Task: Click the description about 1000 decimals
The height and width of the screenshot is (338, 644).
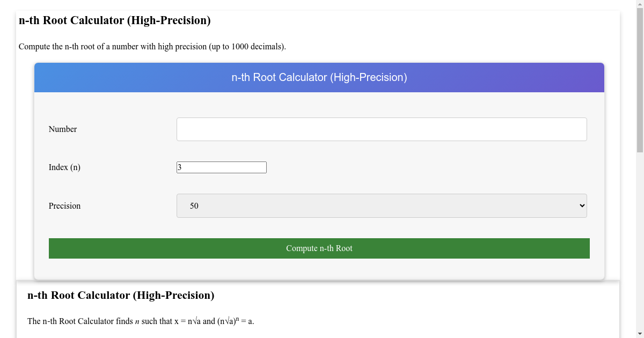Action: pos(153,47)
